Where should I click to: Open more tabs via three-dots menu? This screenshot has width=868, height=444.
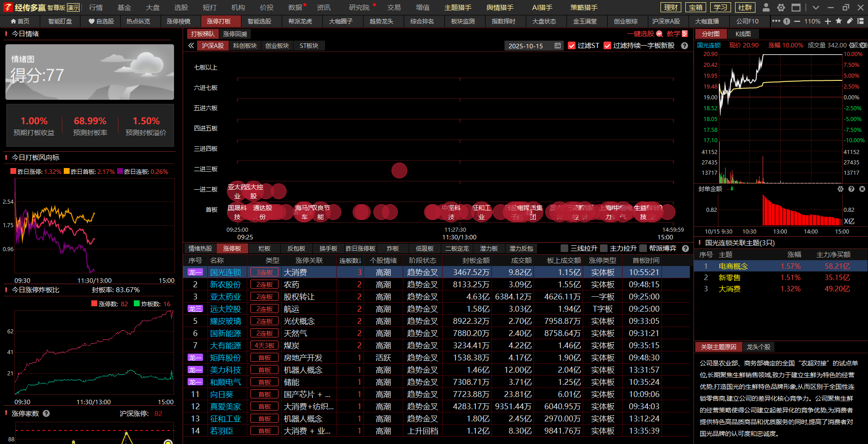(x=776, y=21)
